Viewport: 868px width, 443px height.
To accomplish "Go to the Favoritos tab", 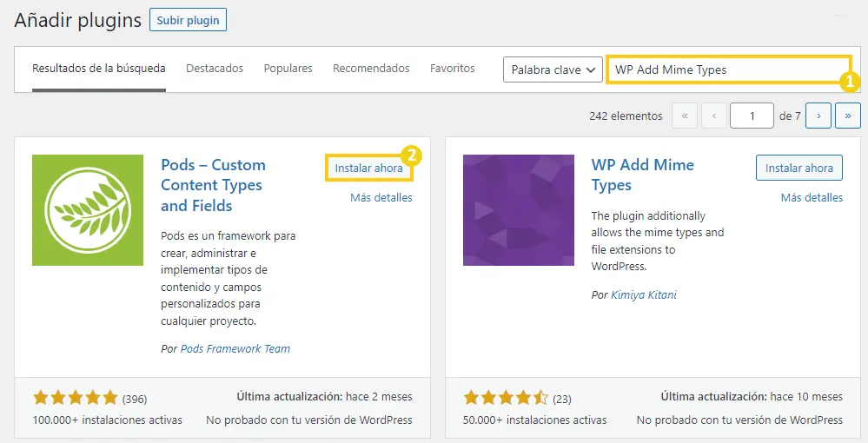I will 453,69.
